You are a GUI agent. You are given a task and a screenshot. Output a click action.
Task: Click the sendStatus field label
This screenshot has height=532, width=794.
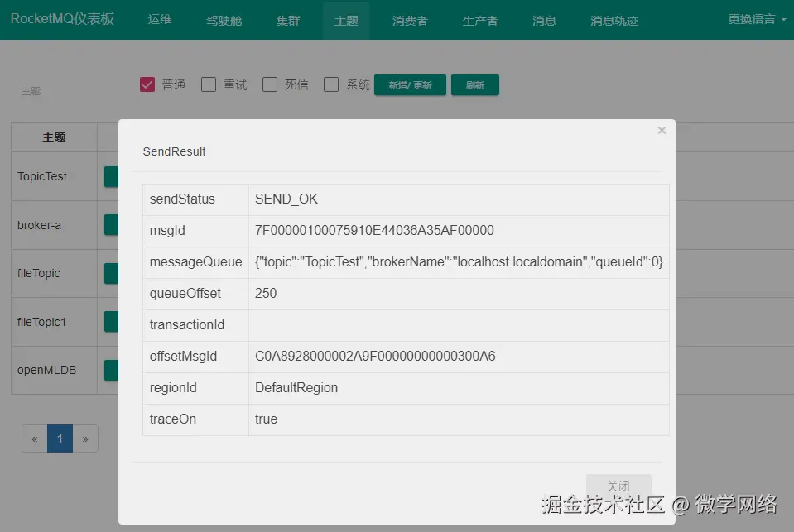pyautogui.click(x=182, y=199)
